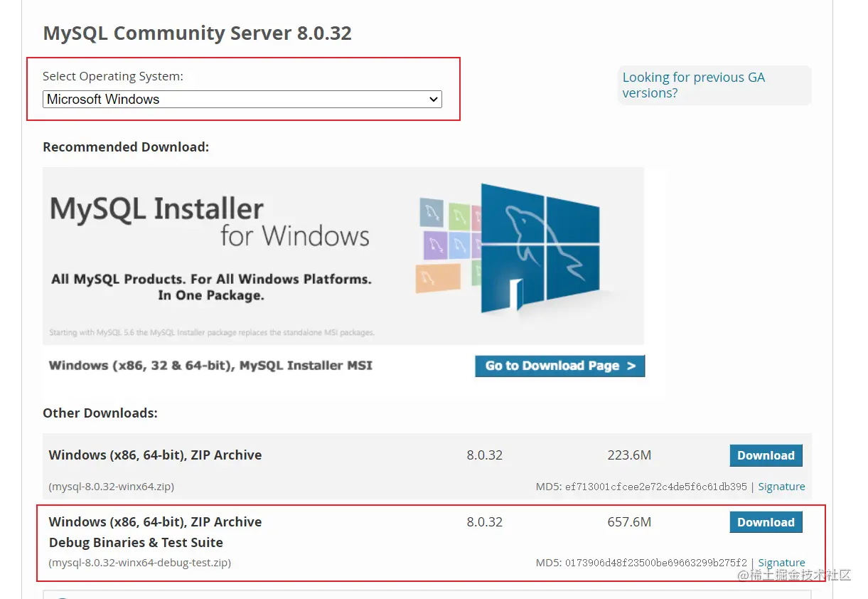The width and height of the screenshot is (868, 599).
Task: Open Signature link for winx64-debug-test.zip
Action: [781, 563]
